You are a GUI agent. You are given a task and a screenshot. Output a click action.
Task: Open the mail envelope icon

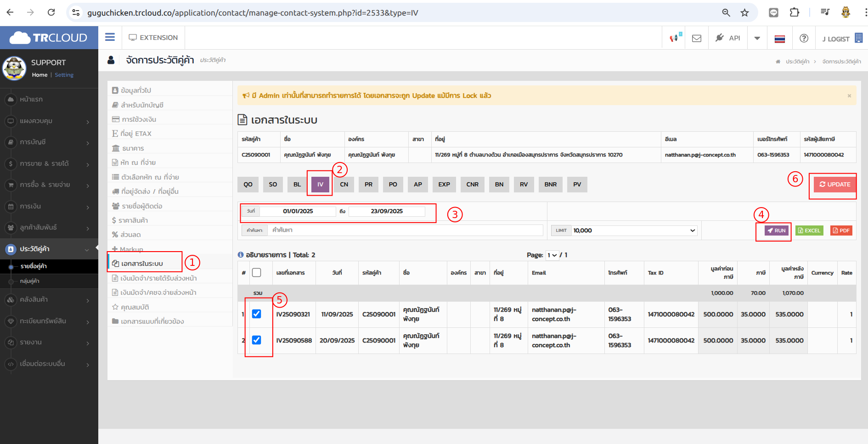[x=696, y=38]
